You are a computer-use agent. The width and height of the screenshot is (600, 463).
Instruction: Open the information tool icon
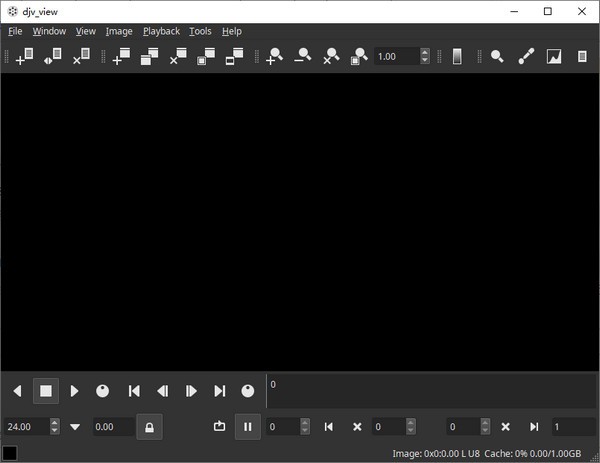coord(582,57)
